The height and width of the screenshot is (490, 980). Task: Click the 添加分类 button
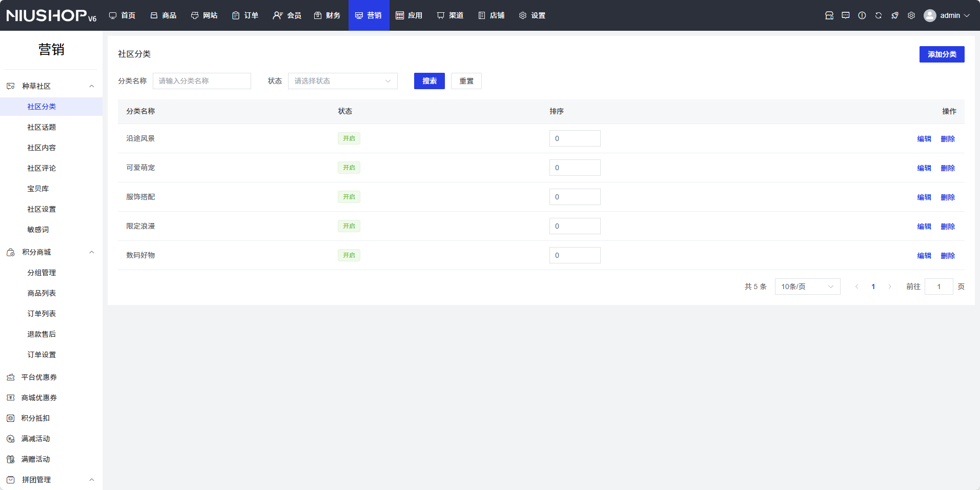[x=942, y=54]
